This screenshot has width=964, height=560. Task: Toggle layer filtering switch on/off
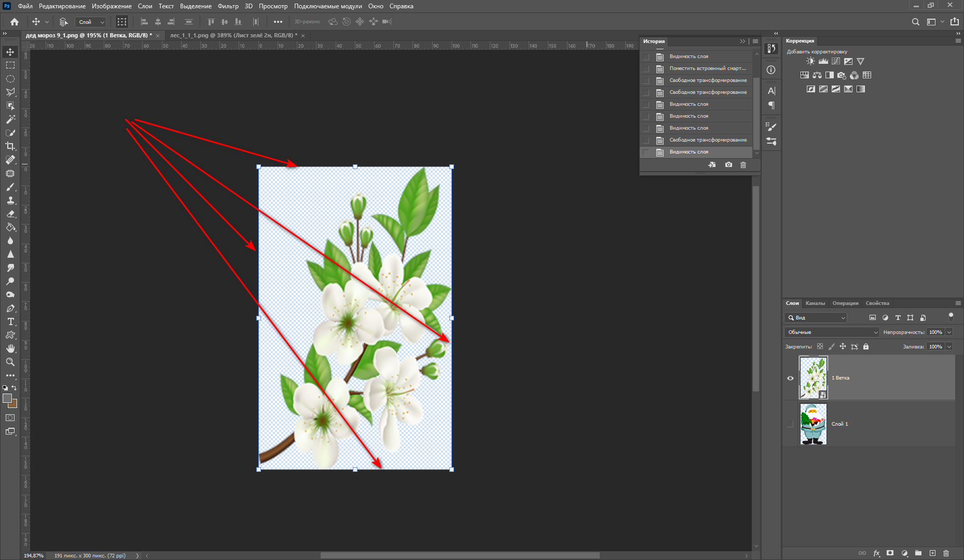[951, 316]
